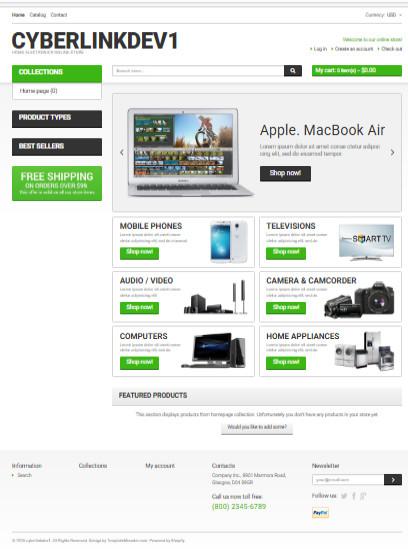Open the Facebook follow icon
This screenshot has width=408, height=549.
pyautogui.click(x=354, y=496)
